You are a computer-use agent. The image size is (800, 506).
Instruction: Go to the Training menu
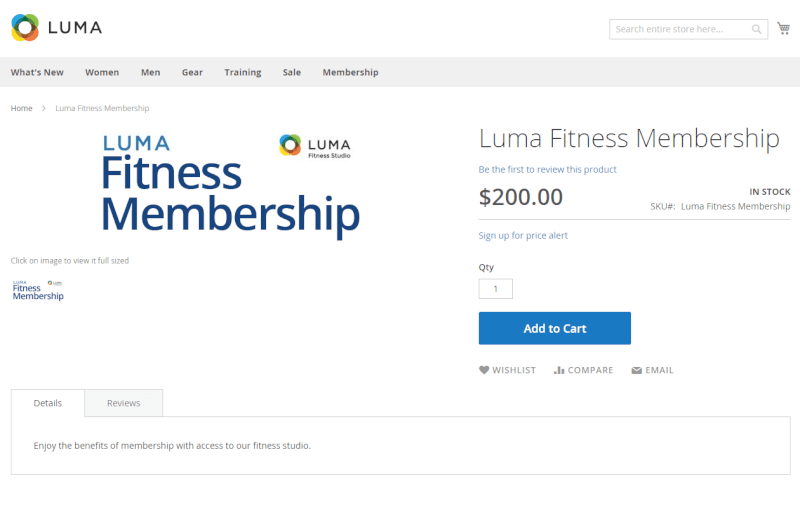tap(243, 72)
